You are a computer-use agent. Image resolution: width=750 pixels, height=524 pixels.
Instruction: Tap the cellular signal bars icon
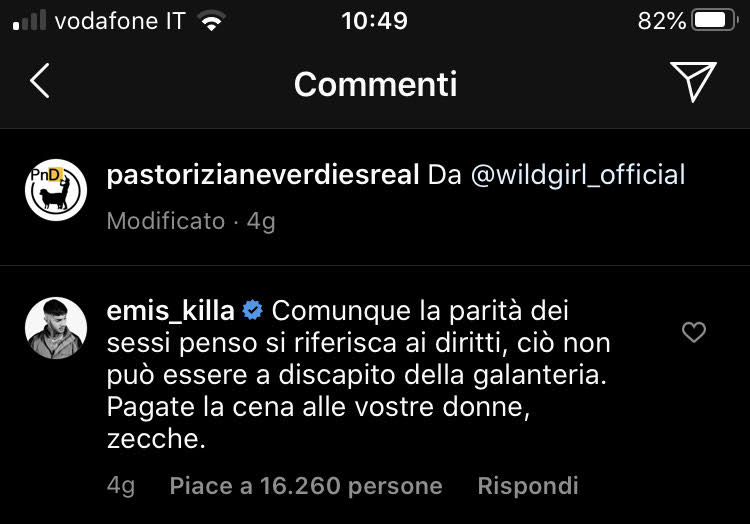tap(29, 22)
